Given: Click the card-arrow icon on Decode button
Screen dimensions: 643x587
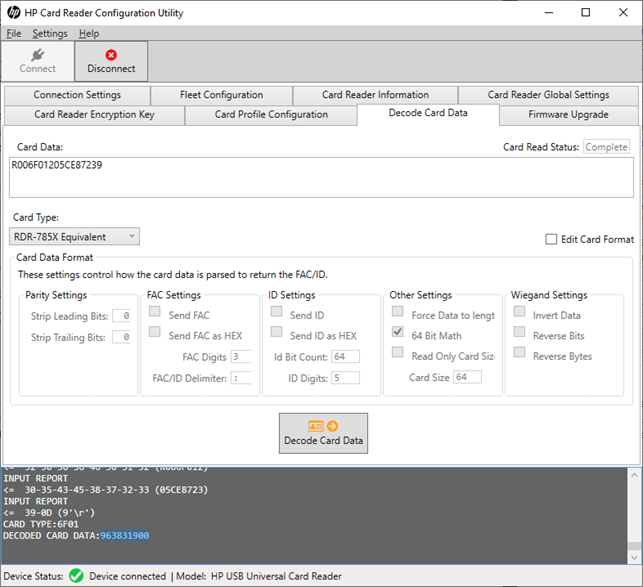Looking at the screenshot, I should 323,426.
